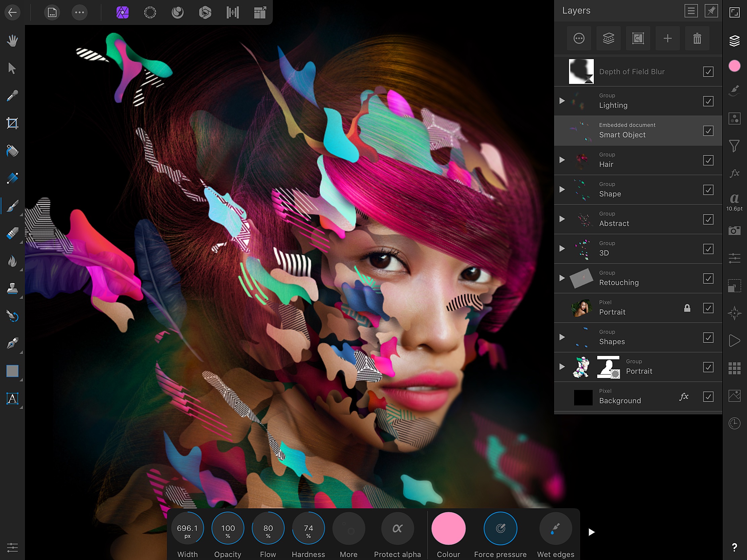This screenshot has width=747, height=560.
Task: Expand the Hair group
Action: pyautogui.click(x=562, y=160)
